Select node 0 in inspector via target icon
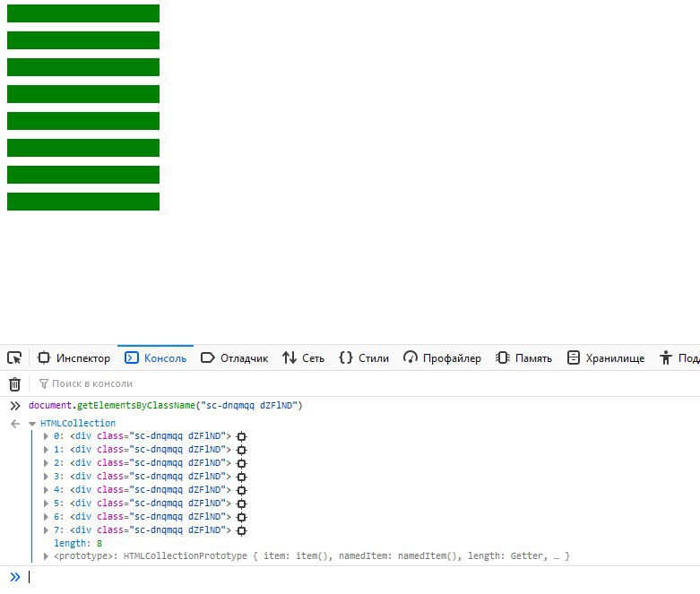The image size is (700, 594). 241,436
